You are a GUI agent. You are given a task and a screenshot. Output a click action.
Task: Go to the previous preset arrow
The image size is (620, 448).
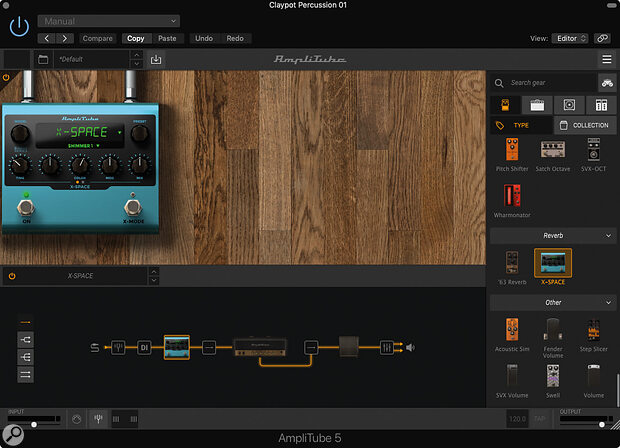tap(46, 38)
